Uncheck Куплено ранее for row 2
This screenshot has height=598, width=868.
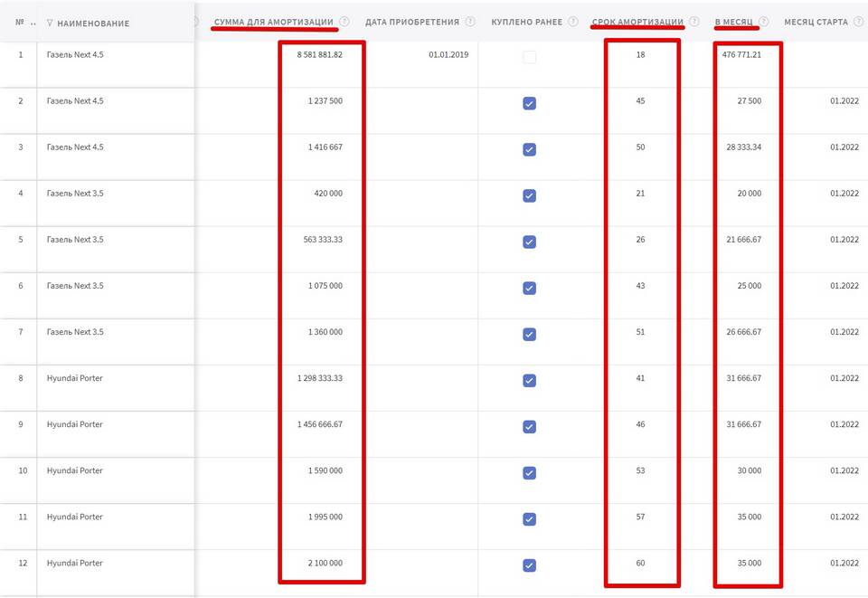529,103
